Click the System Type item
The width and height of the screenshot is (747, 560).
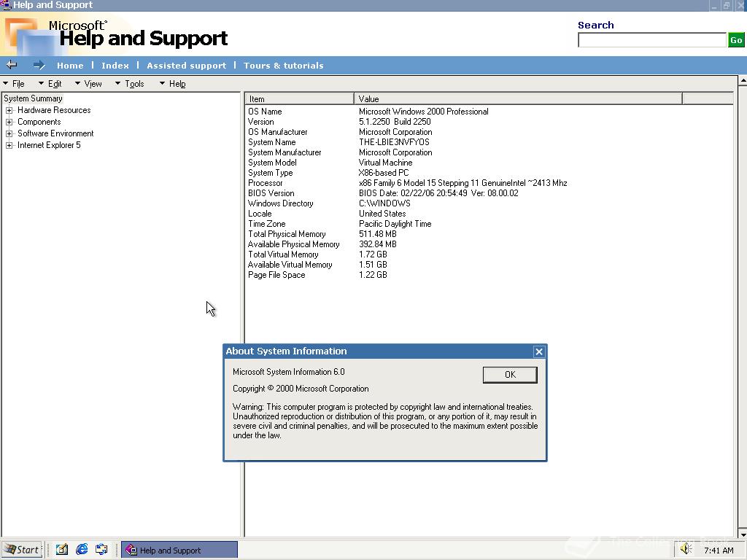(x=270, y=173)
